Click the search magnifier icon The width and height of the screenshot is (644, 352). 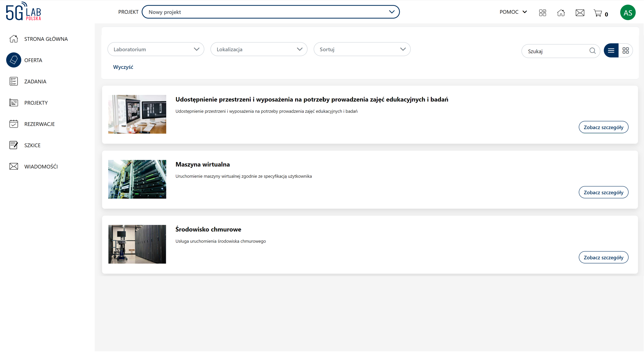[x=592, y=51]
